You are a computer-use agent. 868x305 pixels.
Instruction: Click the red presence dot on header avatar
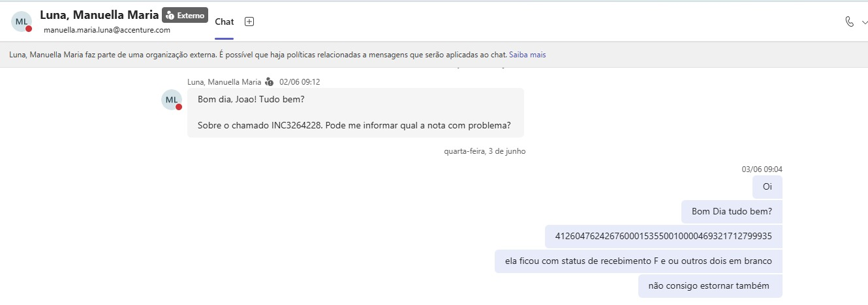coord(29,29)
